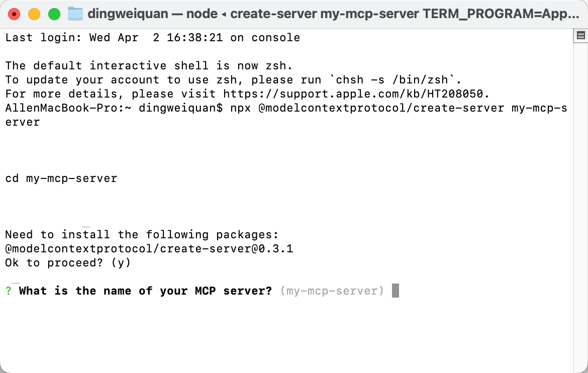Click the split pane icon above scrollbar

581,36
